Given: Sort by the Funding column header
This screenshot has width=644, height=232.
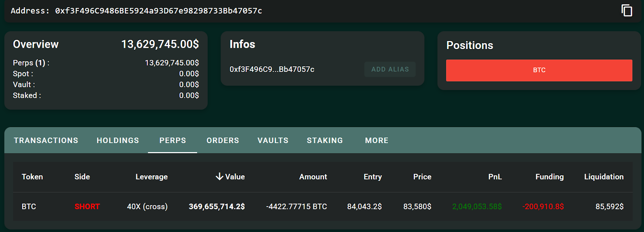Looking at the screenshot, I should (x=549, y=177).
